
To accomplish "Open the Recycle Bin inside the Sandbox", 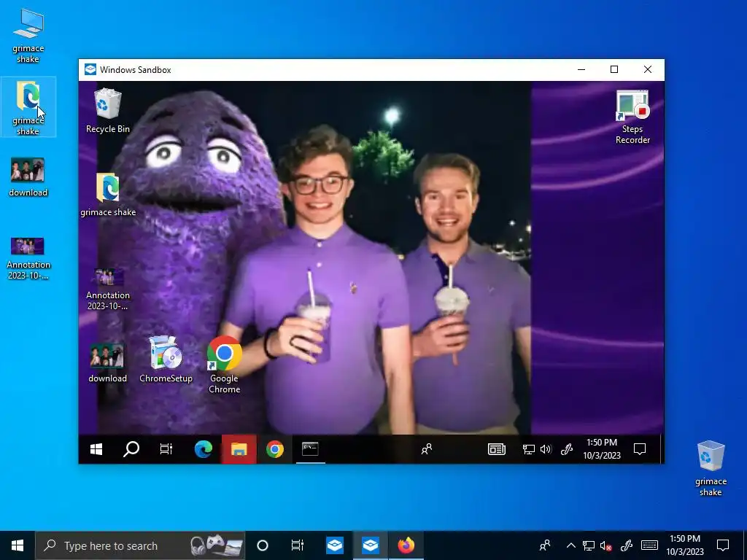I will 108,111.
